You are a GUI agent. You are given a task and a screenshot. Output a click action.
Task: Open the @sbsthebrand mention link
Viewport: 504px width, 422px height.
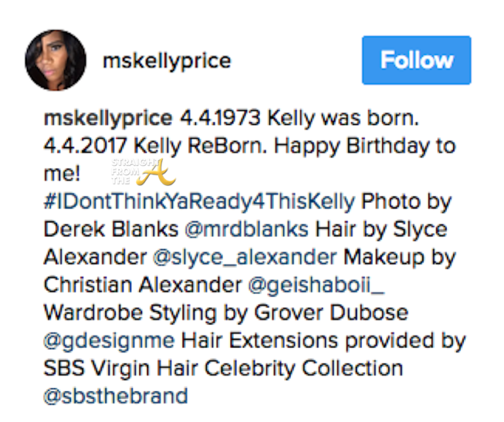tap(115, 397)
